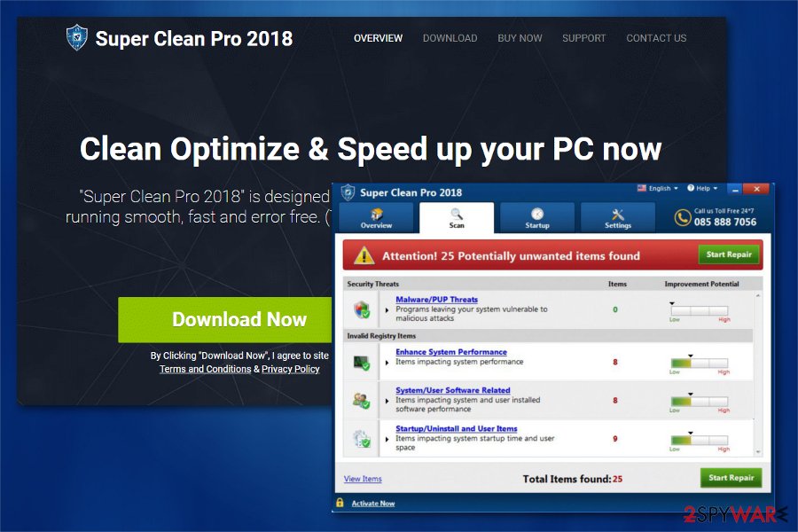
Task: Open the Malware/PUP Threats link
Action: point(436,300)
